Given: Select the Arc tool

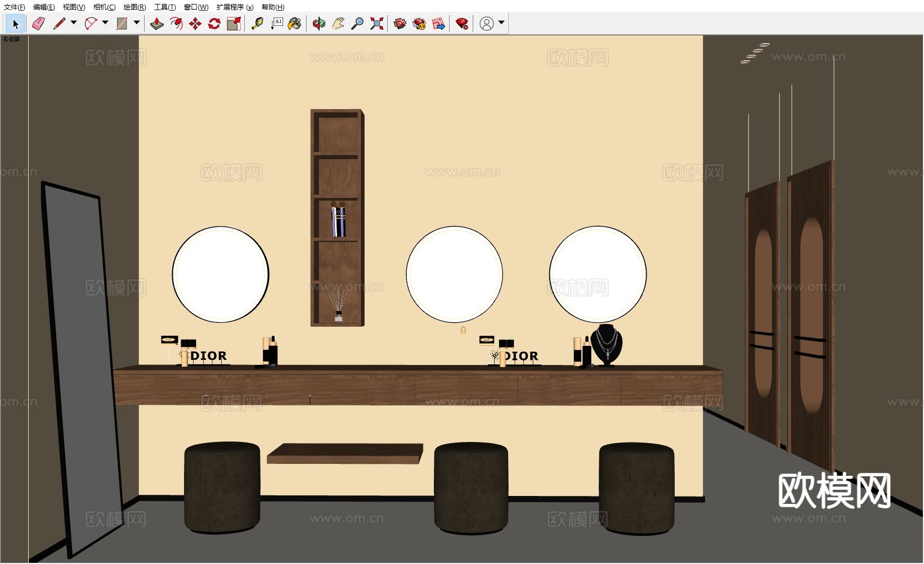Looking at the screenshot, I should pos(91,24).
